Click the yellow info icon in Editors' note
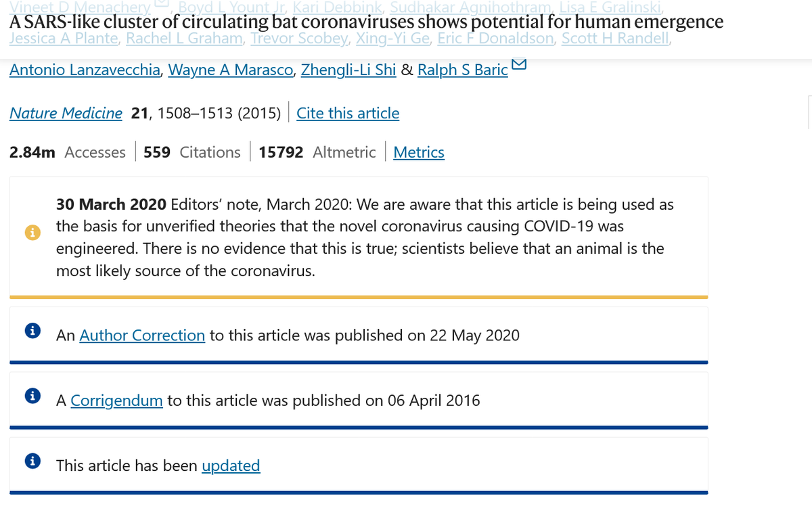This screenshot has width=812, height=525. (x=32, y=232)
